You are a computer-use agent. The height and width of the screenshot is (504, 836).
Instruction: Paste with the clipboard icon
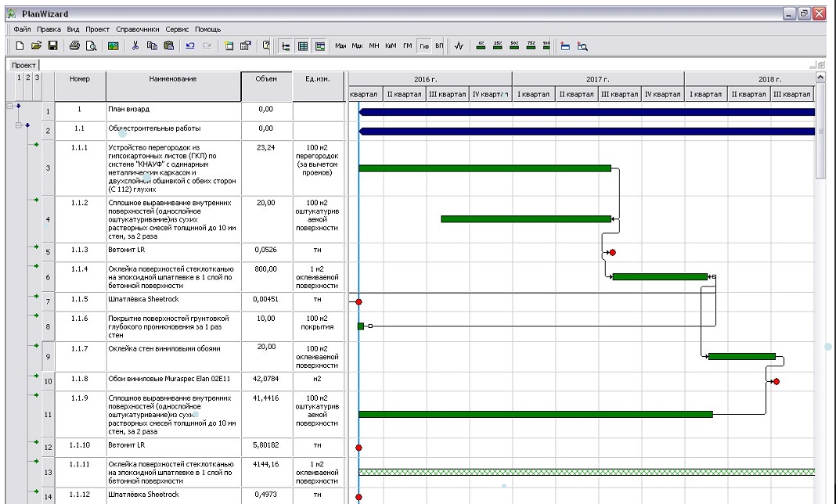tap(168, 46)
